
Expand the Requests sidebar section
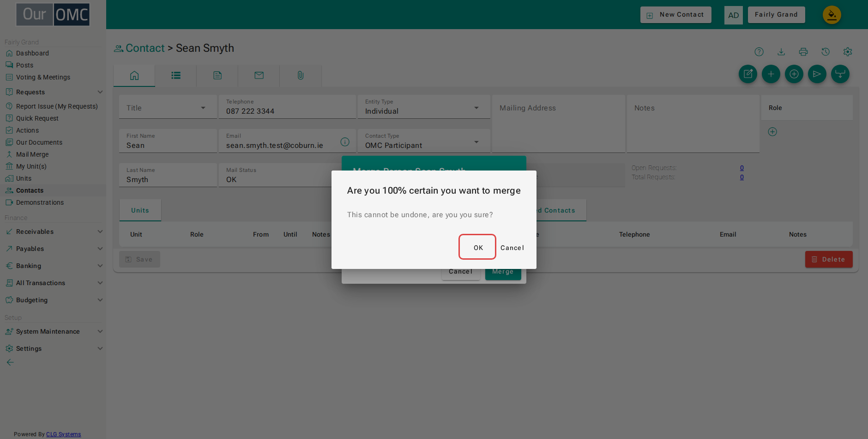[53, 92]
